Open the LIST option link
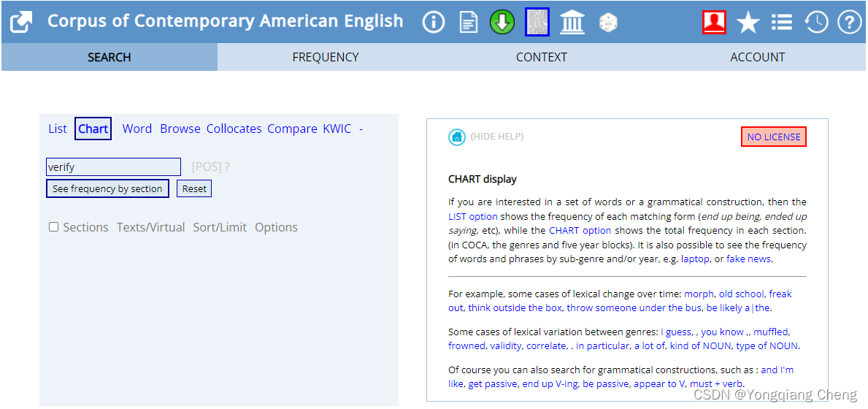 [x=473, y=216]
